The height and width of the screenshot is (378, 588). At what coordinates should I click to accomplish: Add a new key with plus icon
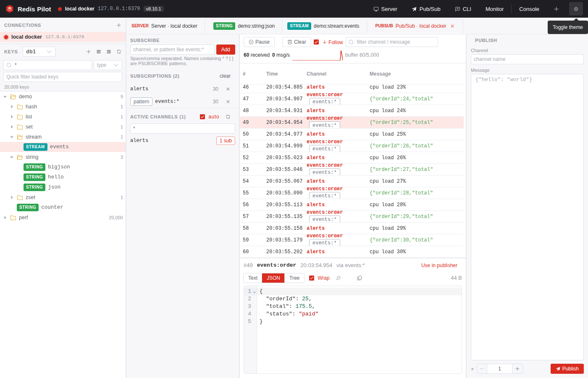click(89, 52)
